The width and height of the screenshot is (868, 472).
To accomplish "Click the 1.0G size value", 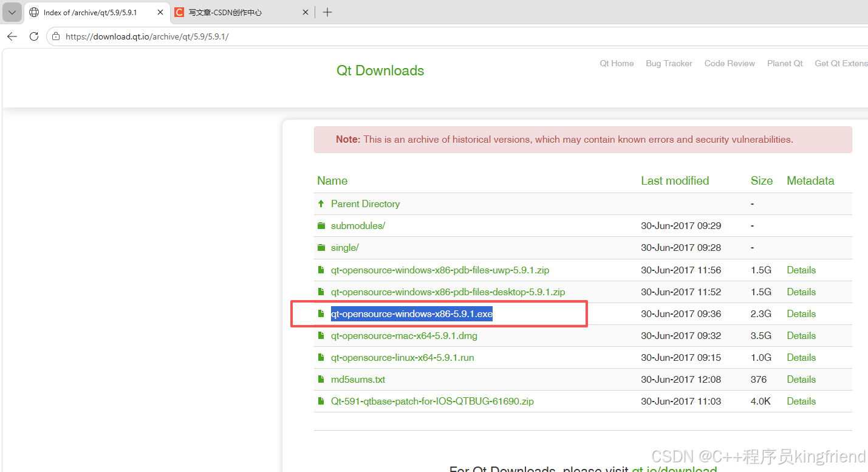I will [x=761, y=357].
